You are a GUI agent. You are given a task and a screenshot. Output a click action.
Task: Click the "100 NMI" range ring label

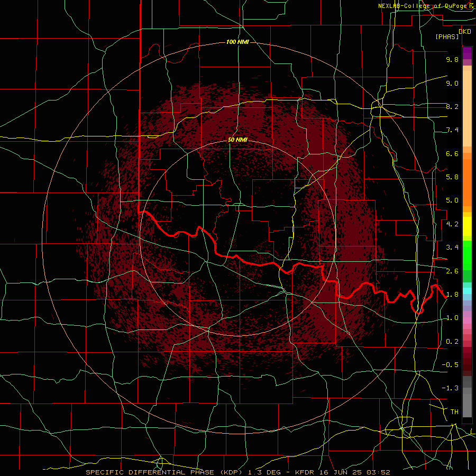(x=237, y=42)
